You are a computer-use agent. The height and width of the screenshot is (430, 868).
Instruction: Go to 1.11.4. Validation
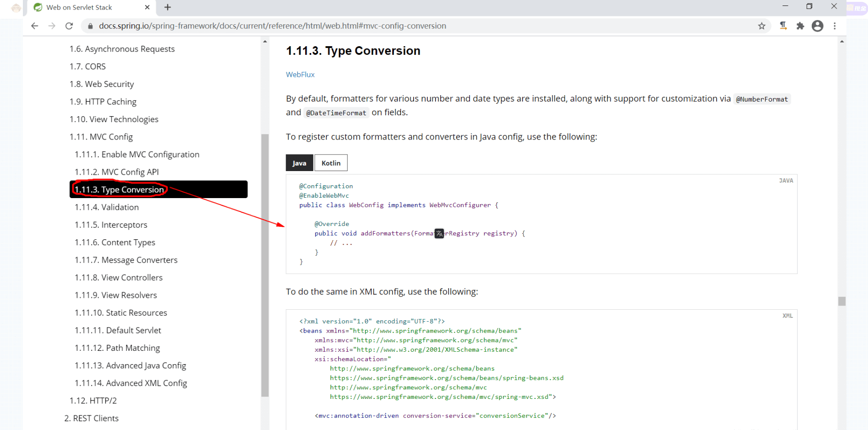pos(107,207)
